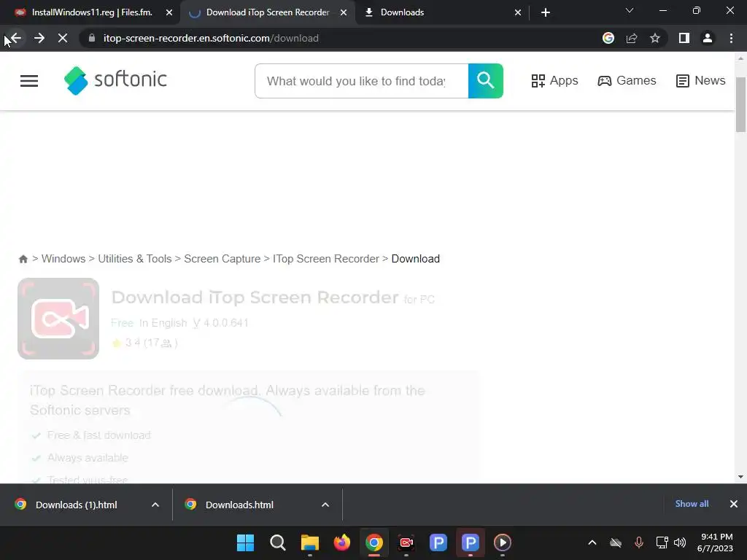Open first blue P app on taskbar

coord(438,542)
